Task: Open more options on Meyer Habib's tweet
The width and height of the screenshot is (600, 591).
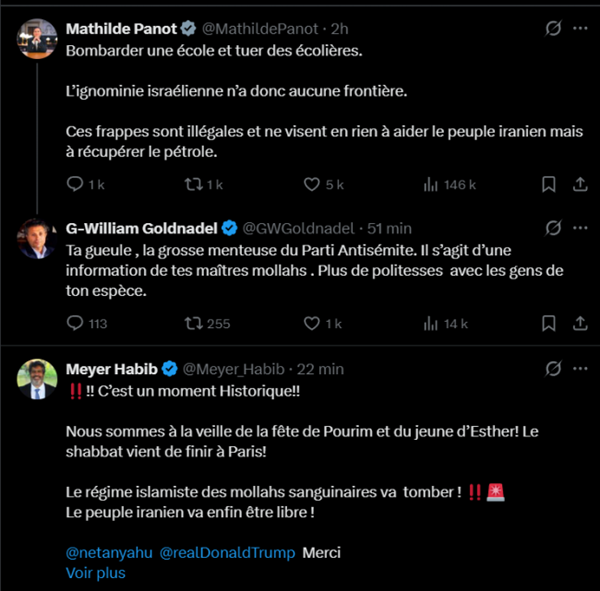Action: [580, 369]
